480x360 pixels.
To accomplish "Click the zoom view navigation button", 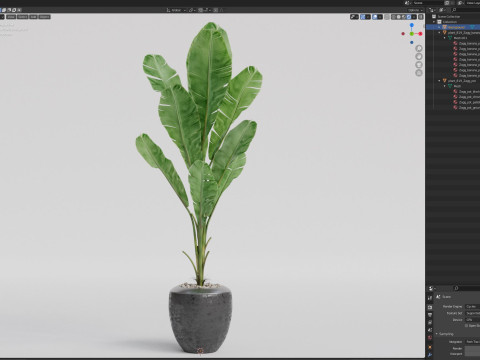I will [419, 48].
